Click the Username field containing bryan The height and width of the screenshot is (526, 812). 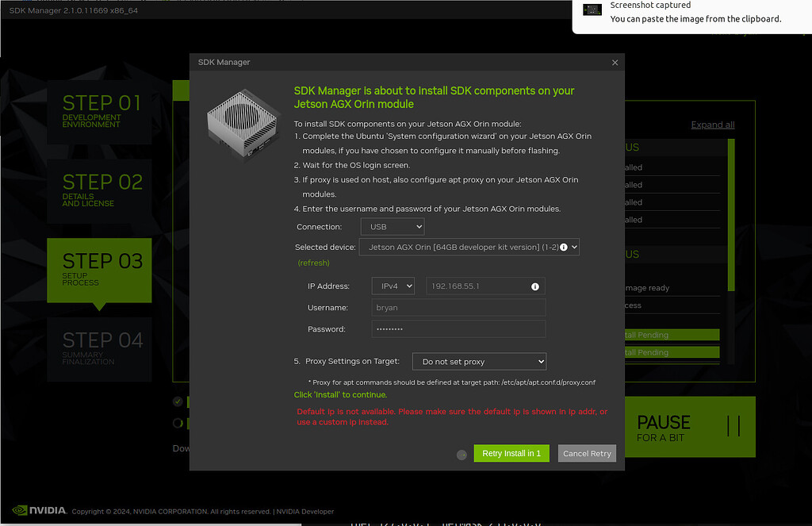coord(458,307)
